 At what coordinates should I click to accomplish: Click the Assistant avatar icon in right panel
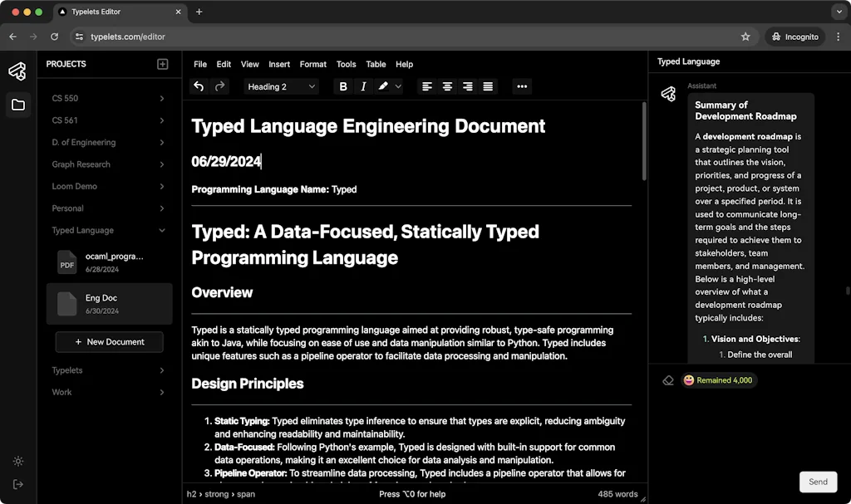[667, 95]
